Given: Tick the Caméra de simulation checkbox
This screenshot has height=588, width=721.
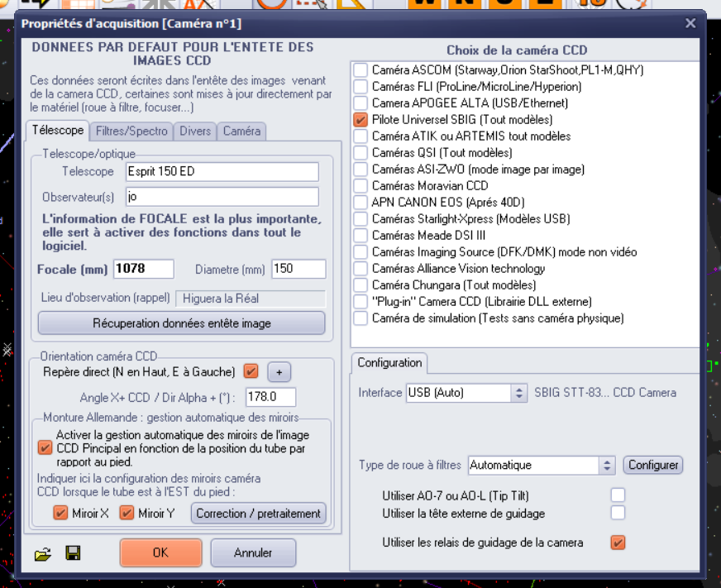Looking at the screenshot, I should coord(360,318).
